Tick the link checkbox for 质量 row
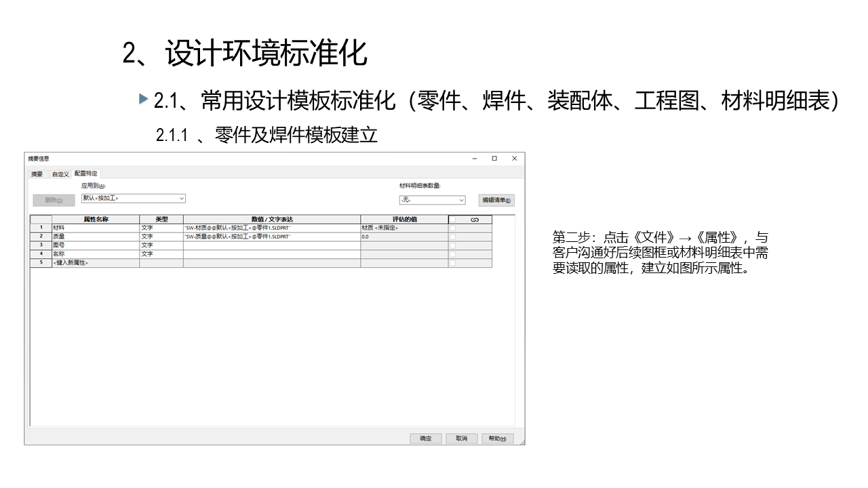The height and width of the screenshot is (488, 868). 452,237
